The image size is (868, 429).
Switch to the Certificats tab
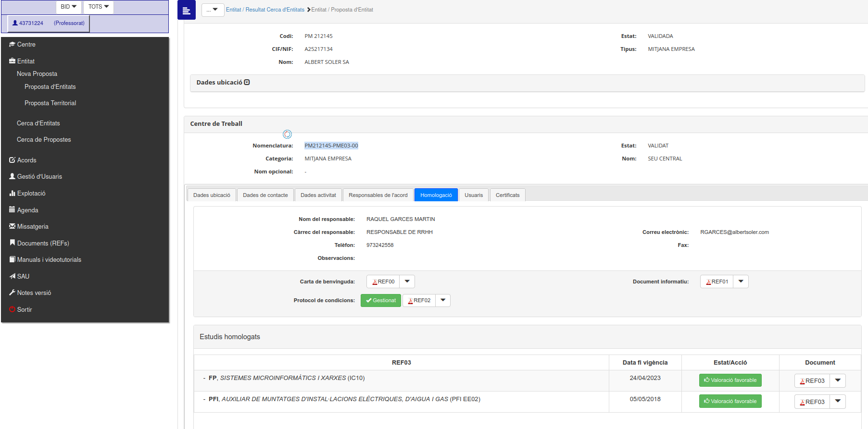tap(508, 195)
